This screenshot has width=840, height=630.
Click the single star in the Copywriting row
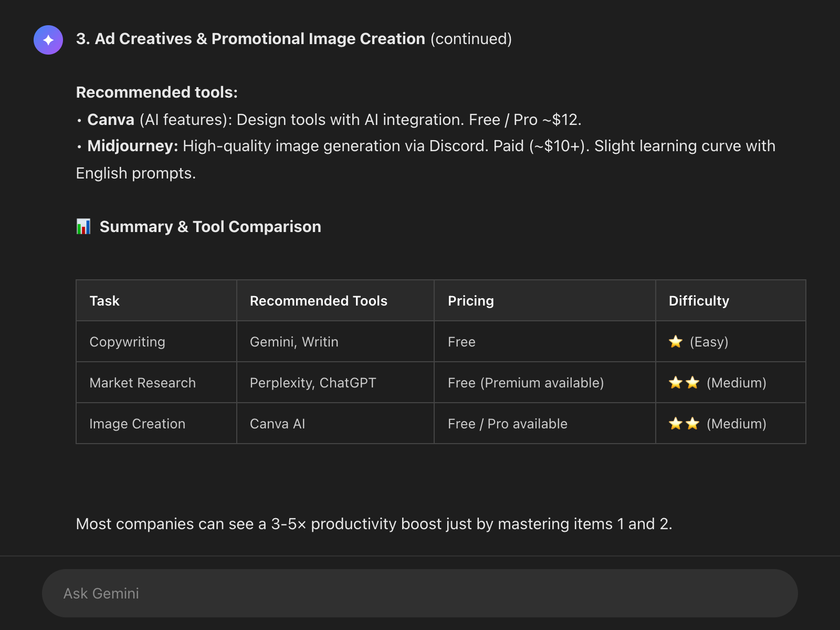[676, 342]
